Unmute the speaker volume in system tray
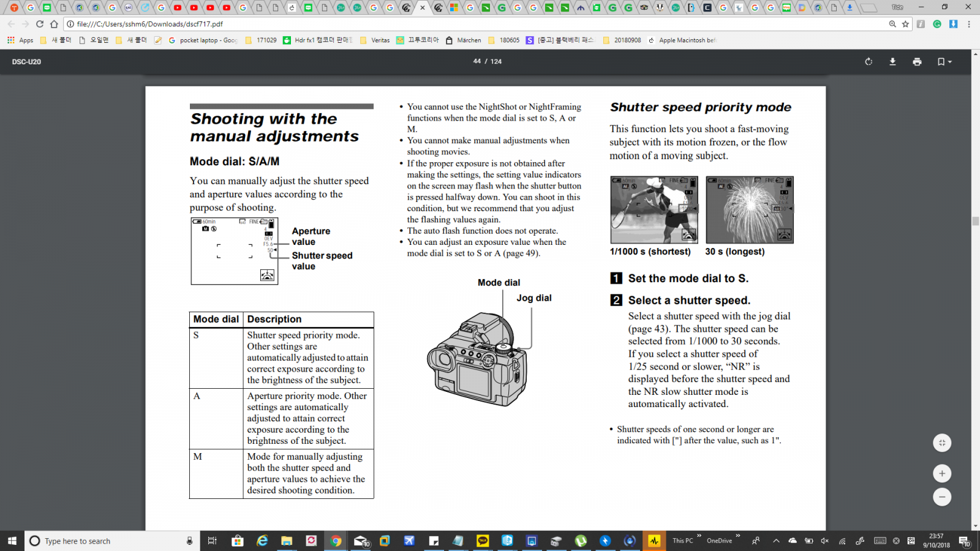 [825, 541]
